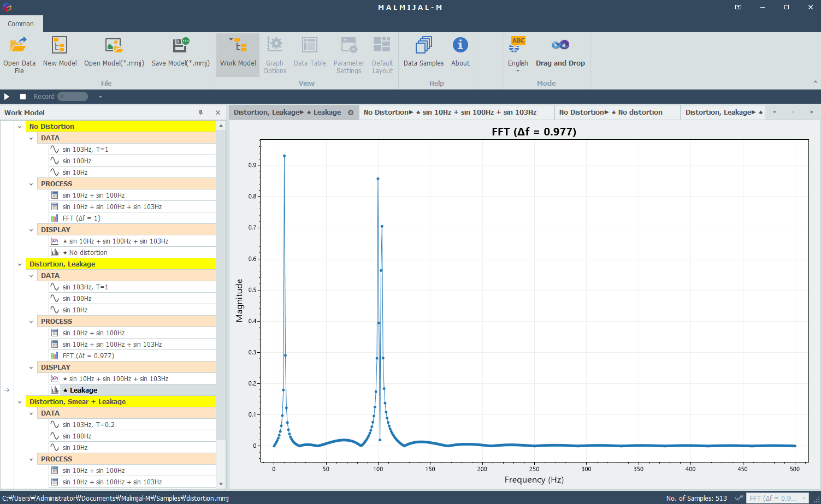This screenshot has width=821, height=504.
Task: Close the Work Model panel
Action: [x=218, y=112]
